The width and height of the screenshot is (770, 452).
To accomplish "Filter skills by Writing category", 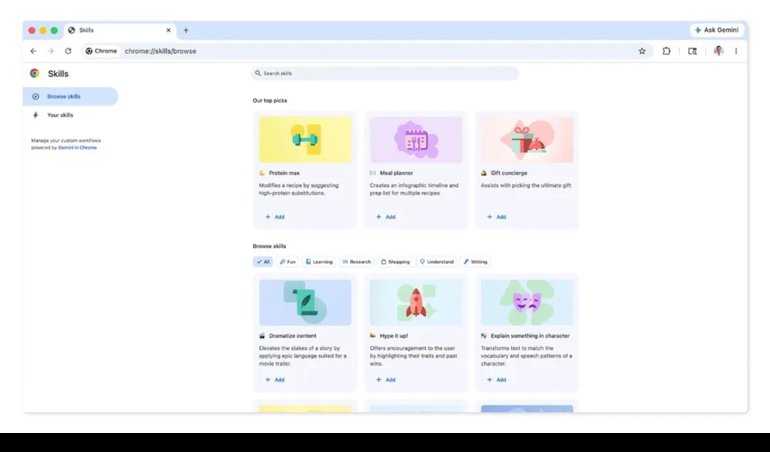I will (x=476, y=262).
